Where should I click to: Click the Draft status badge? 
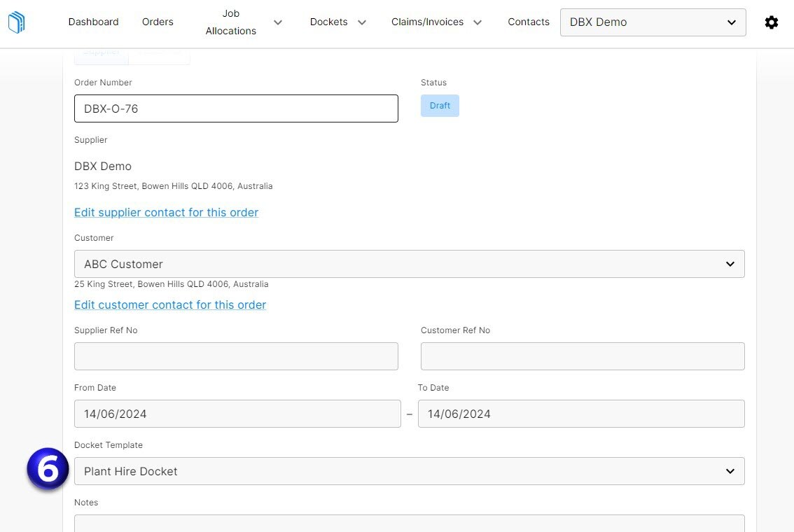pyautogui.click(x=440, y=105)
